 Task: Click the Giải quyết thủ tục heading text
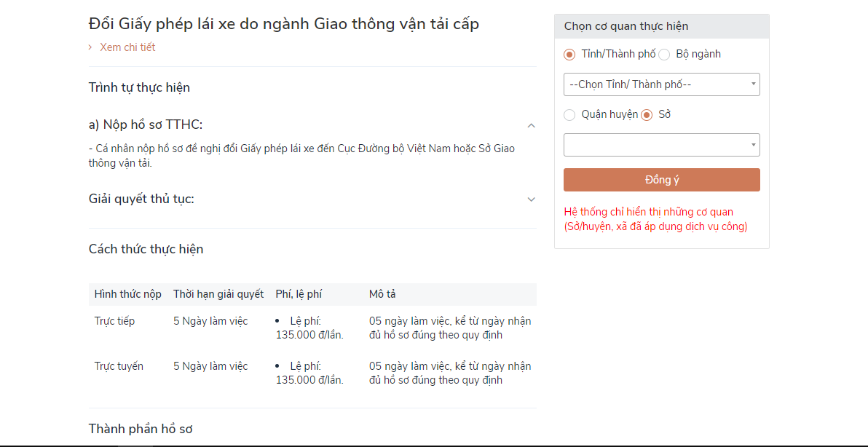[141, 199]
